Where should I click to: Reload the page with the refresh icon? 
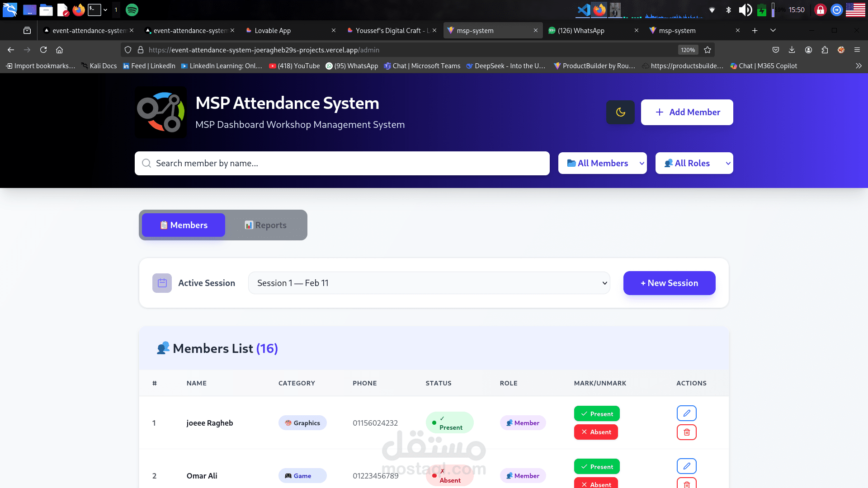43,50
